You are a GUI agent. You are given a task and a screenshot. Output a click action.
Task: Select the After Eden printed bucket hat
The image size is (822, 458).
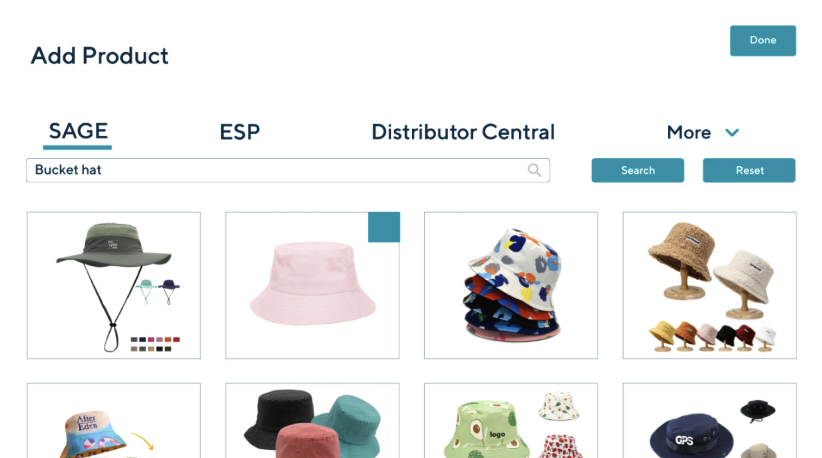[114, 420]
